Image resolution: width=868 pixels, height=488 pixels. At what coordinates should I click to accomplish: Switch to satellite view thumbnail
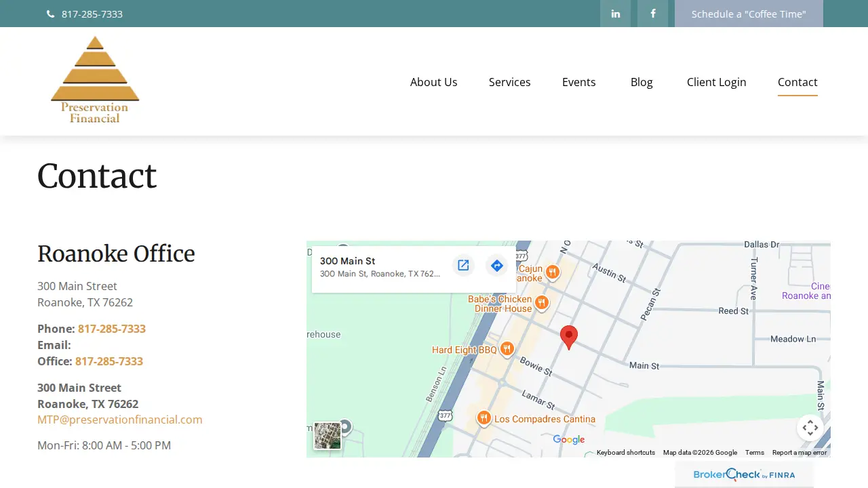coord(328,436)
